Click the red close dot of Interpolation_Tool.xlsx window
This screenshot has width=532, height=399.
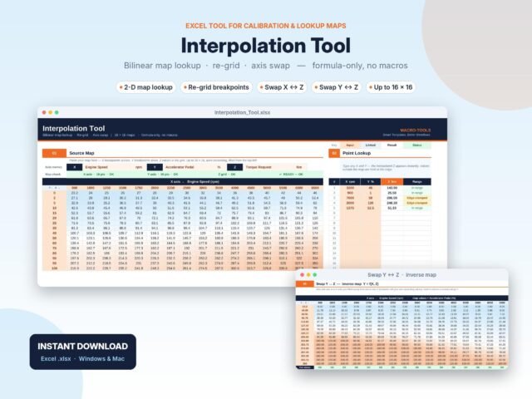(44, 112)
